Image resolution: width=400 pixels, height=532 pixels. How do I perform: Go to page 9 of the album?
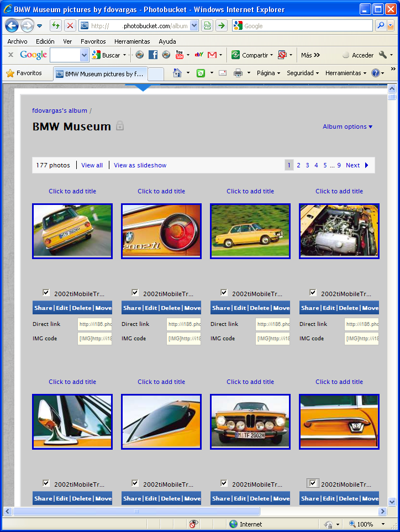[339, 165]
